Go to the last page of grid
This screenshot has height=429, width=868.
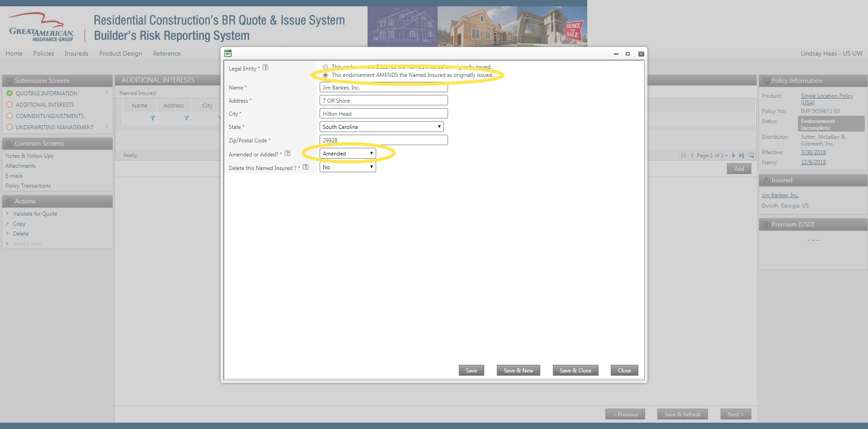click(x=741, y=156)
